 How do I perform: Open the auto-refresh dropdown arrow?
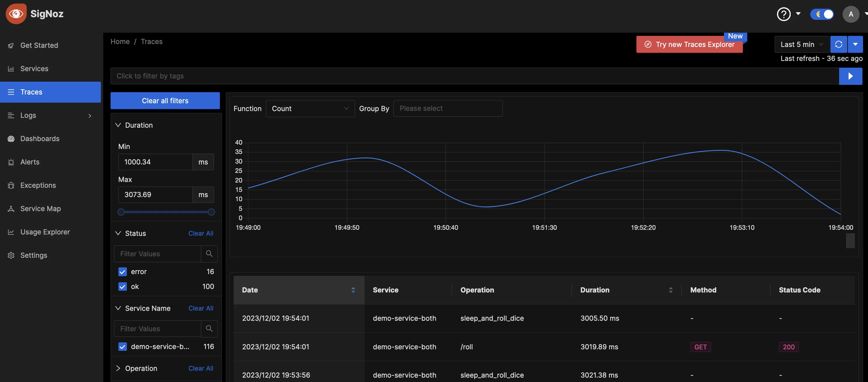pos(855,44)
